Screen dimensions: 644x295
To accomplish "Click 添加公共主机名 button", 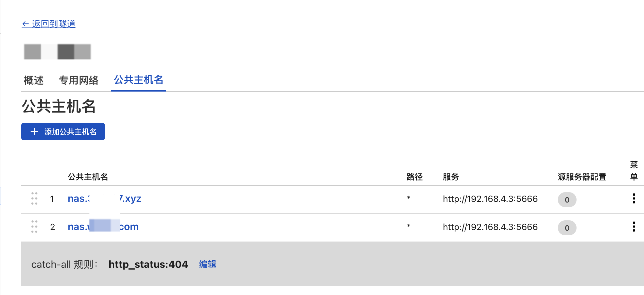I will pyautogui.click(x=63, y=132).
